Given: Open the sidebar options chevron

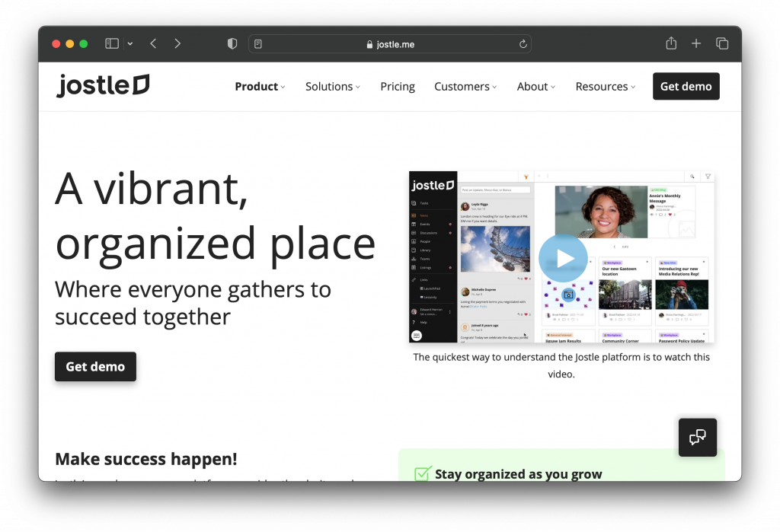Looking at the screenshot, I should coord(129,43).
